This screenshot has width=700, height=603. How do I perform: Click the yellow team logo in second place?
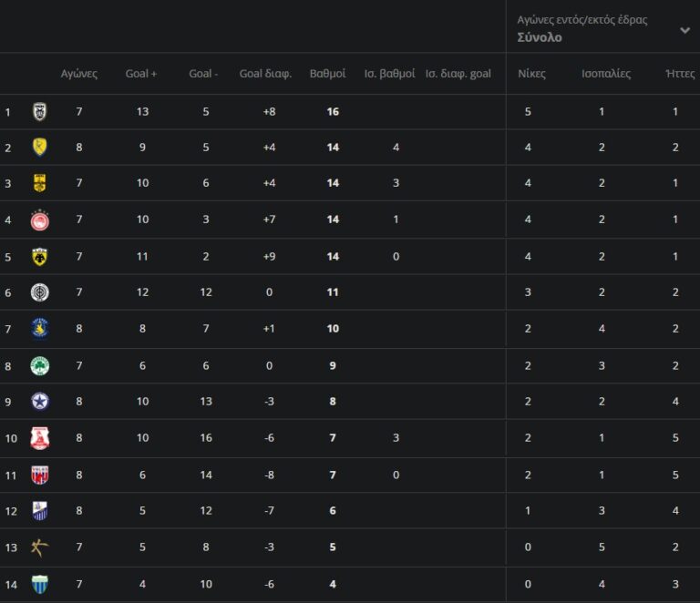pos(39,147)
